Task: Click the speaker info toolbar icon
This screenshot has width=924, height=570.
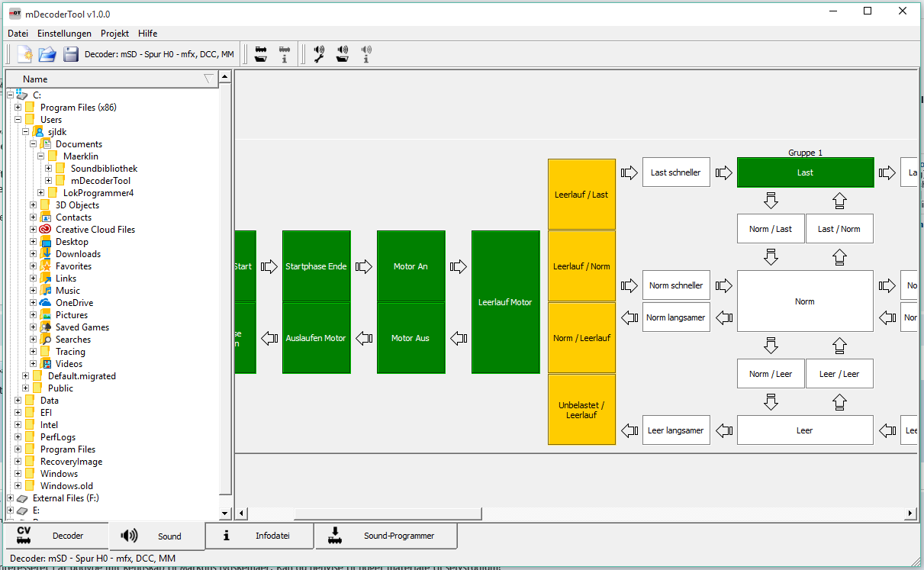Action: tap(366, 54)
